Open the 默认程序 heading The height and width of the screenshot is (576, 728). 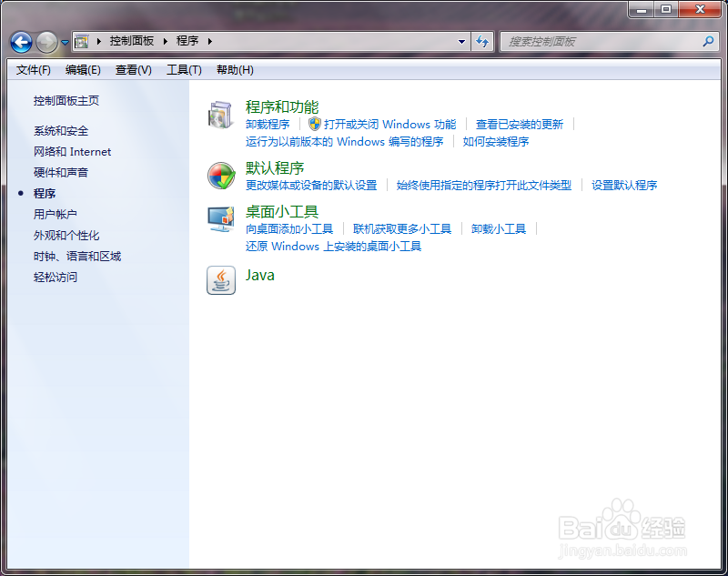pos(275,168)
